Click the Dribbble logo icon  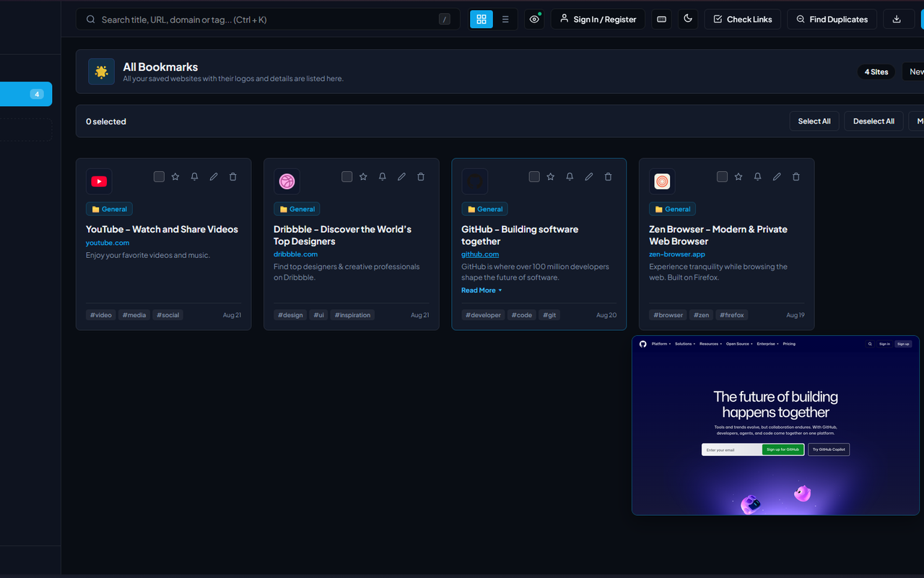pyautogui.click(x=287, y=181)
